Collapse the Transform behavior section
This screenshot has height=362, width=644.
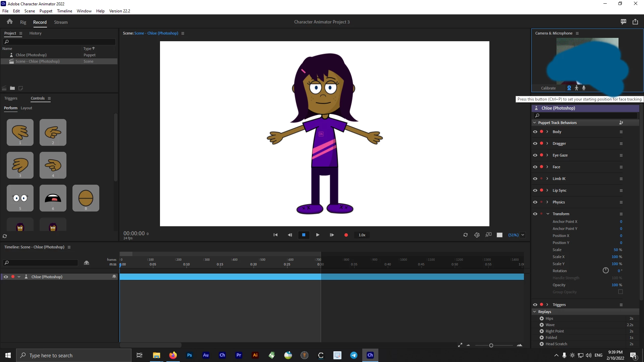(548, 214)
